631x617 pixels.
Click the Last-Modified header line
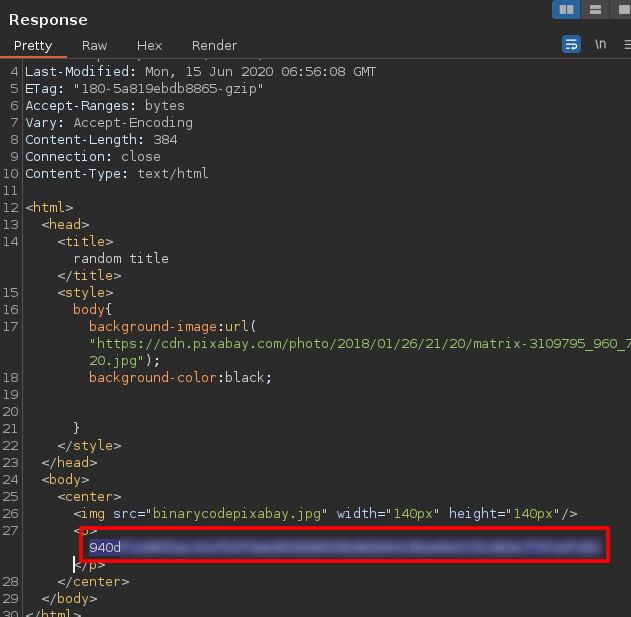pyautogui.click(x=200, y=72)
